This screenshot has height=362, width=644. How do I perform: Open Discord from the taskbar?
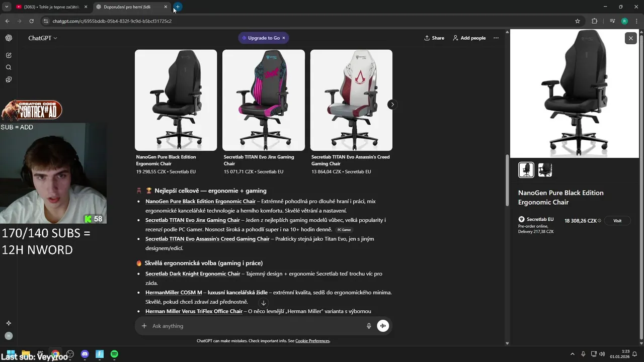85,354
